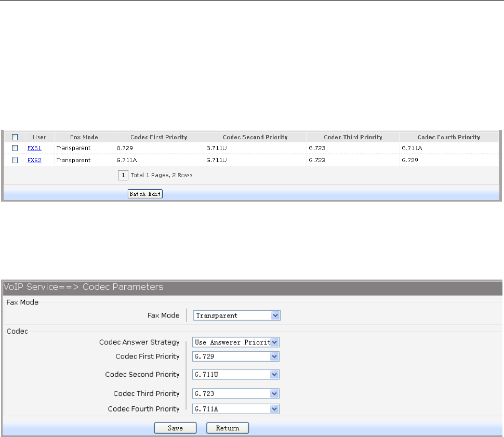The height and width of the screenshot is (437, 504).
Task: Open the FXS2 user link
Action: [34, 160]
